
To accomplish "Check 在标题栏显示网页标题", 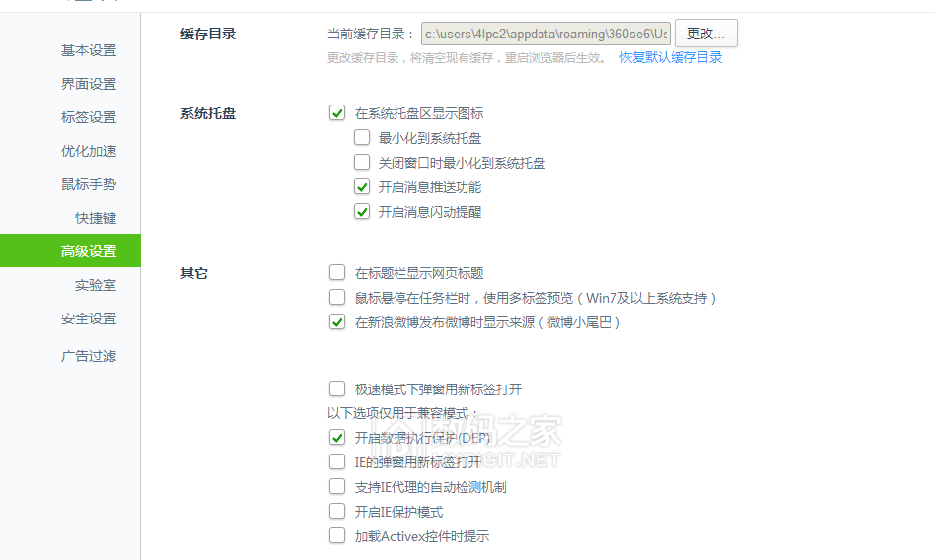I will 337,272.
